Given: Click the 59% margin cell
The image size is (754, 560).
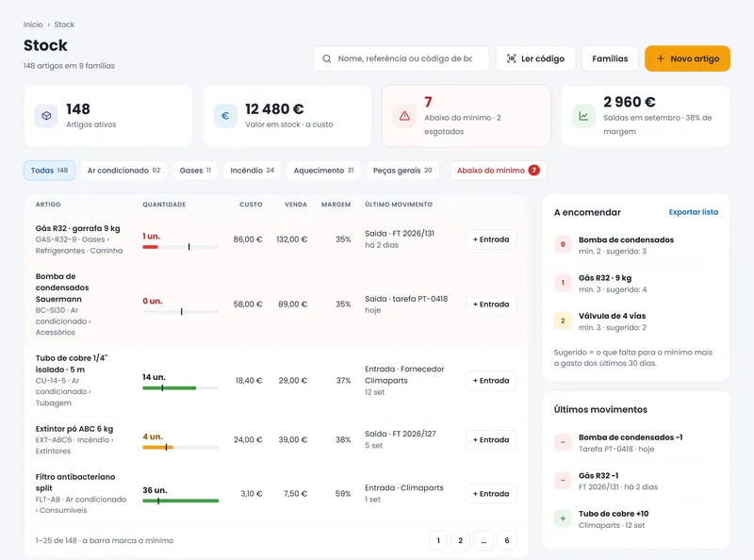Looking at the screenshot, I should tap(343, 494).
